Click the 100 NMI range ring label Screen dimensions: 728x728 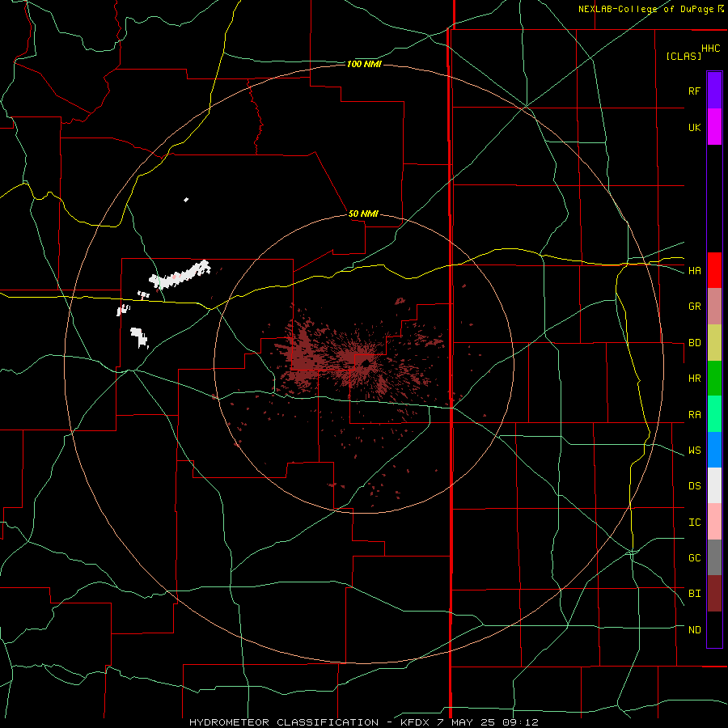pos(363,64)
